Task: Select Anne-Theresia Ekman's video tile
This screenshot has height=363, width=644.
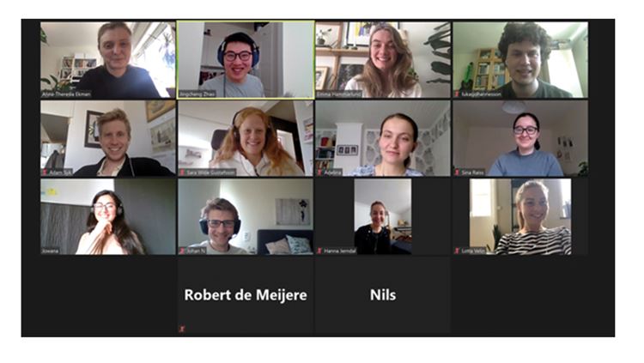Action: tap(108, 60)
